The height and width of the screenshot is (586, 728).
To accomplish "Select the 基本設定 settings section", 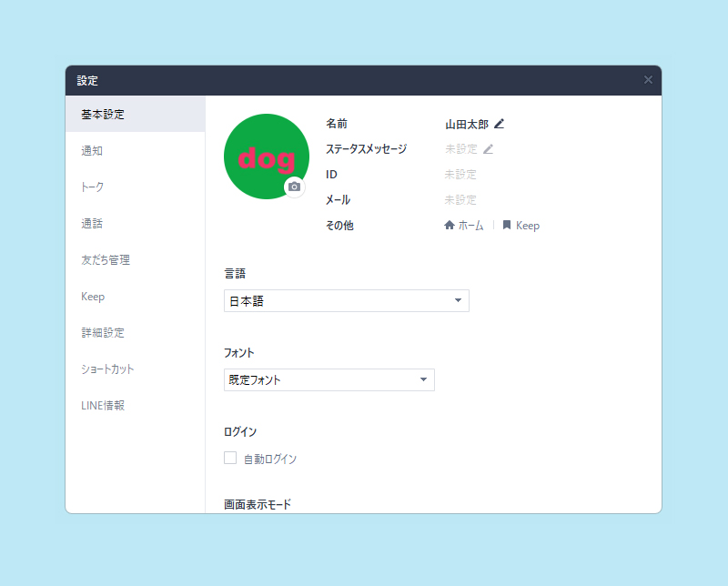I will (x=104, y=114).
